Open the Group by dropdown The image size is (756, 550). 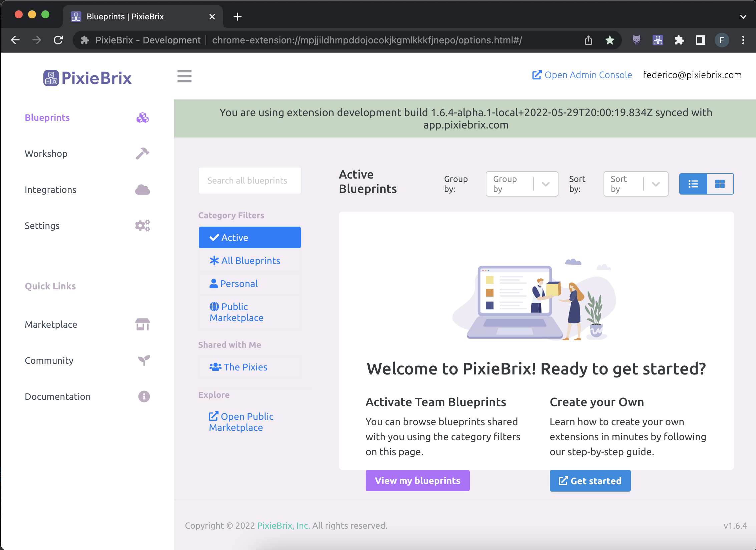pos(521,184)
